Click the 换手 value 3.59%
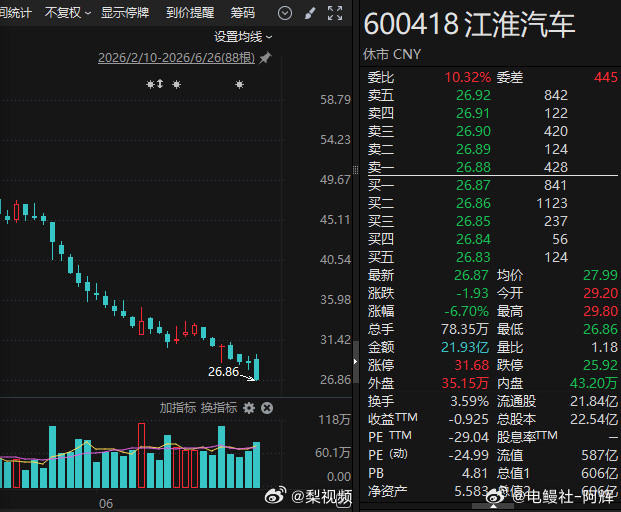Screen dimensions: 621x512 click(x=469, y=401)
